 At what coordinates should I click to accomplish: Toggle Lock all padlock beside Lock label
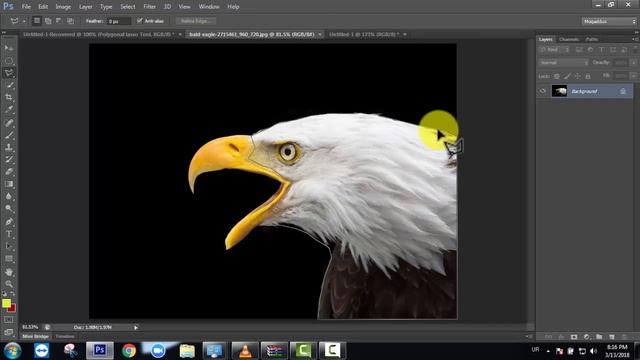click(x=588, y=76)
